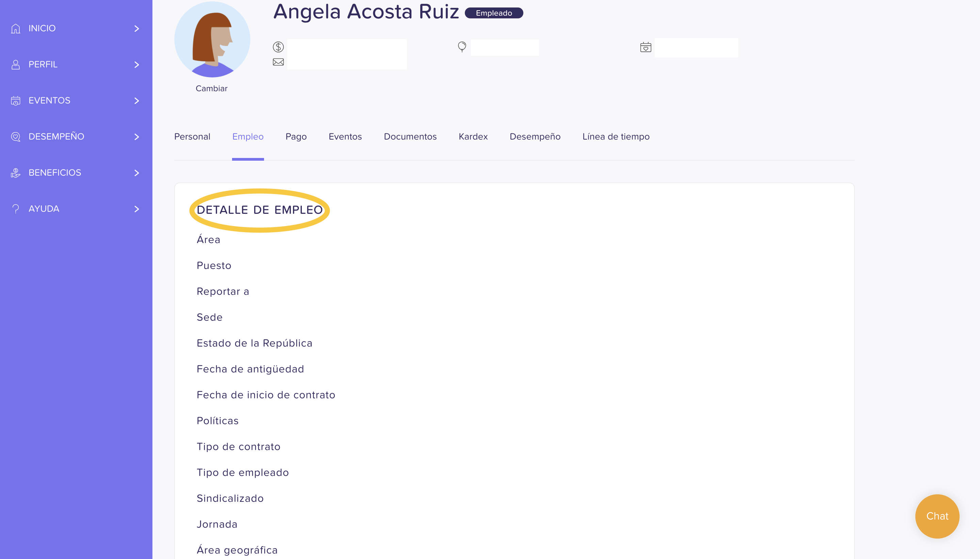Switch to the Pago tab
The height and width of the screenshot is (559, 980).
tap(296, 137)
